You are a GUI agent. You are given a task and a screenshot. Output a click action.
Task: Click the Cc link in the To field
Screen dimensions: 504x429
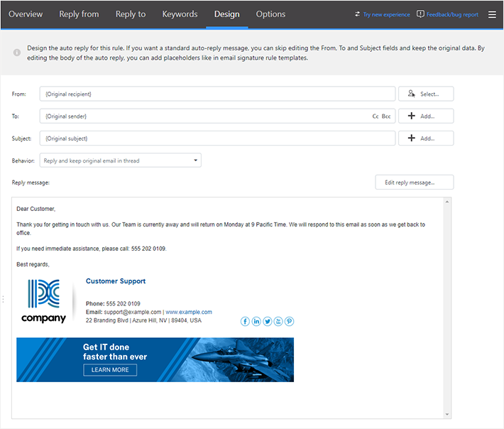point(376,116)
